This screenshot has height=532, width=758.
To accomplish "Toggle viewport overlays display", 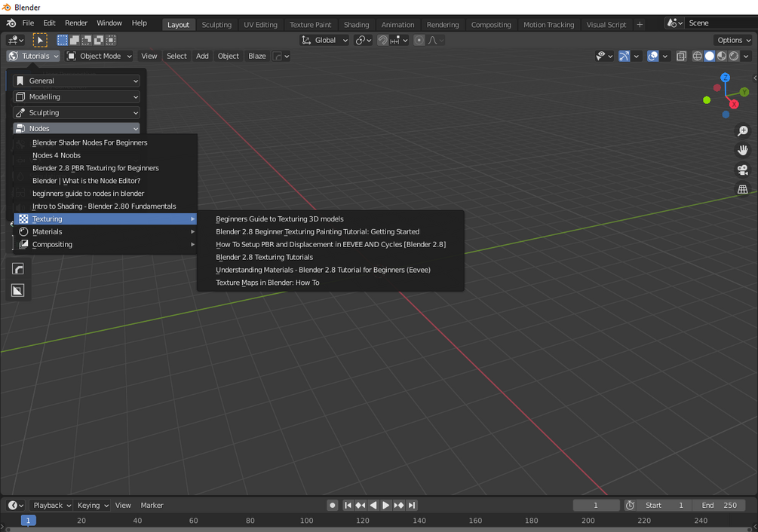I will coord(652,56).
